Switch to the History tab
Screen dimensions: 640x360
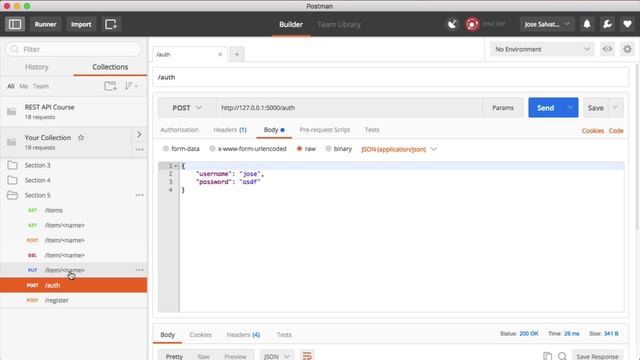point(37,67)
